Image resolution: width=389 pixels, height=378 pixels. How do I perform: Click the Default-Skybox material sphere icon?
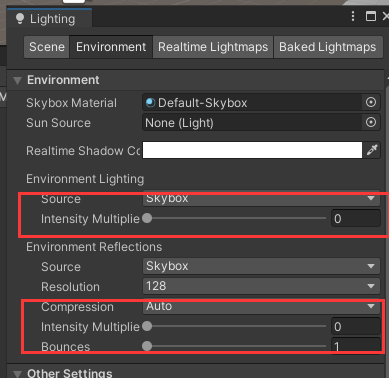point(151,102)
